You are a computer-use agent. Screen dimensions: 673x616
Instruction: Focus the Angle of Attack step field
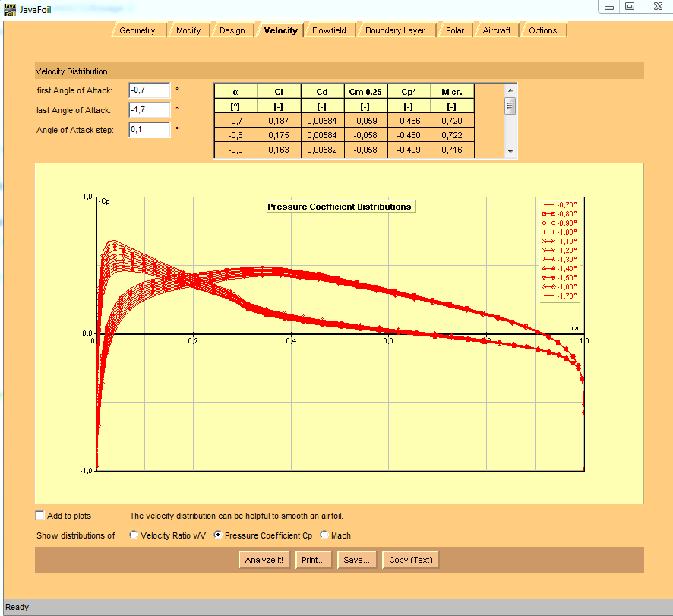149,130
